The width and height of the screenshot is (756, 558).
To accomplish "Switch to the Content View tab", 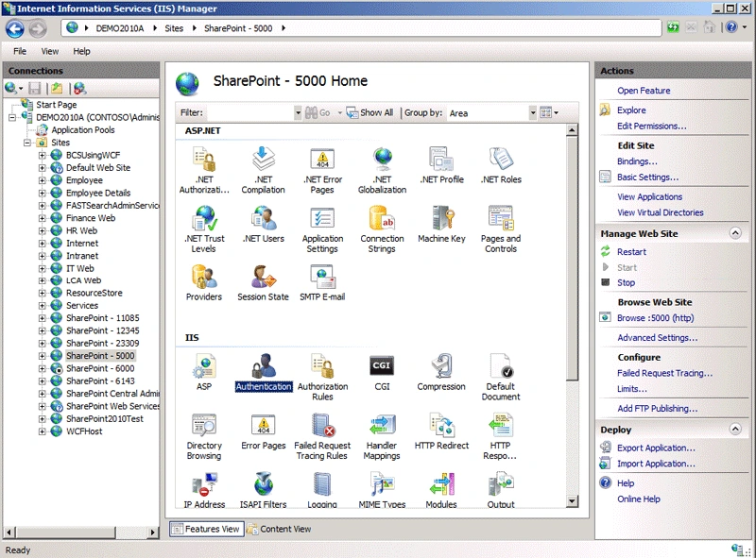I will [x=279, y=529].
